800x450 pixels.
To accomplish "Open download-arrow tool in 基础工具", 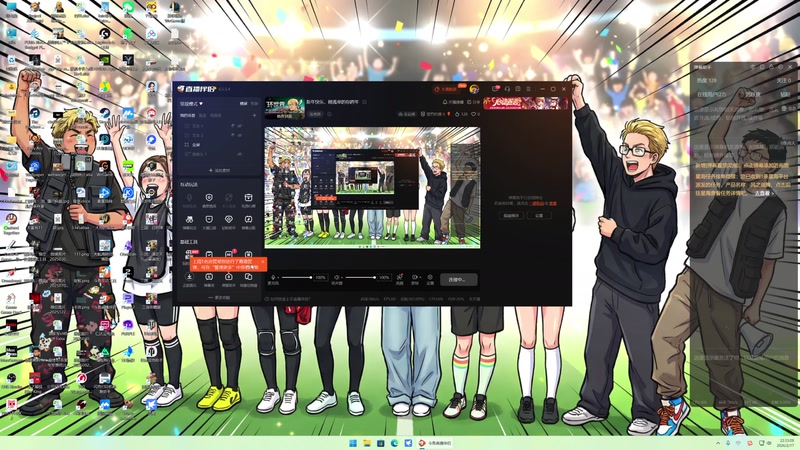I will [189, 279].
